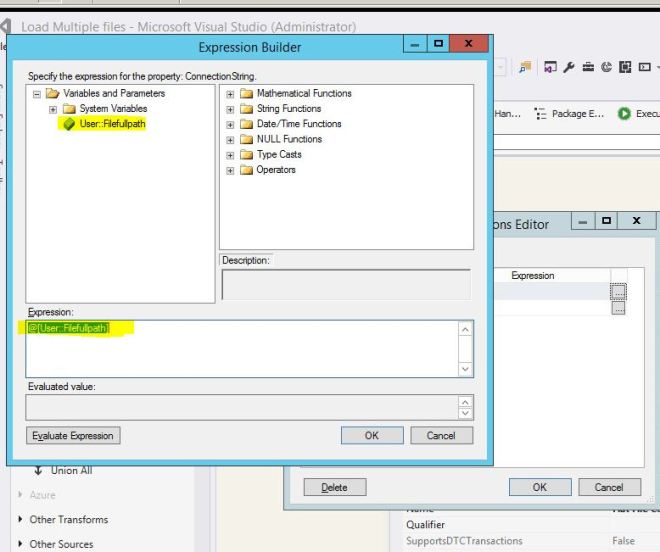
Task: Click OK in the Expression Builder dialog
Action: [x=372, y=436]
